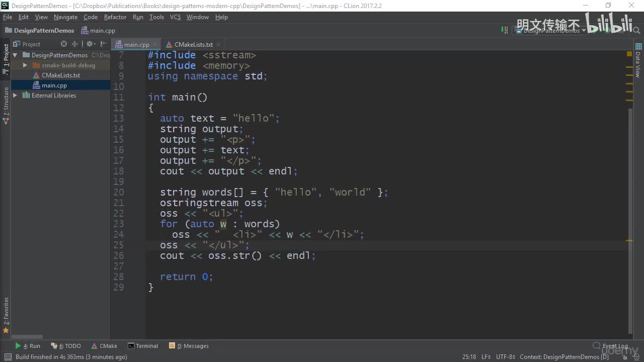
Task: Open the Edit menu
Action: point(24,17)
